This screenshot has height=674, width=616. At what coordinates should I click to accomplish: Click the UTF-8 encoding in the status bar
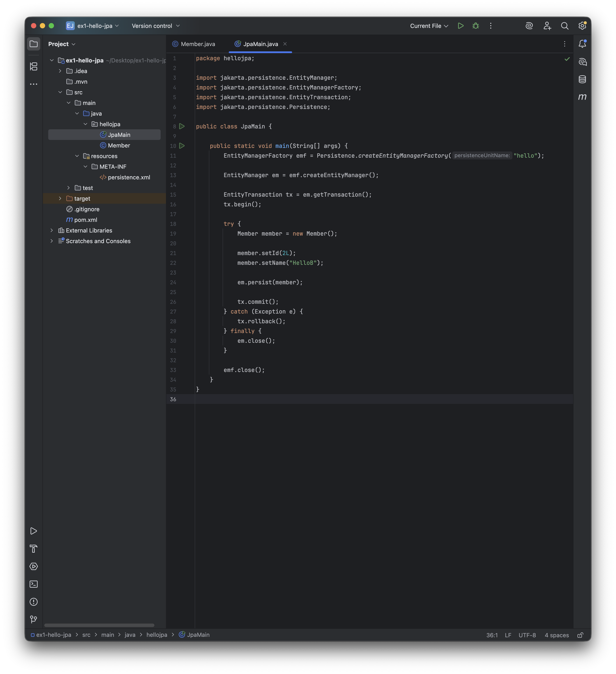tap(527, 635)
